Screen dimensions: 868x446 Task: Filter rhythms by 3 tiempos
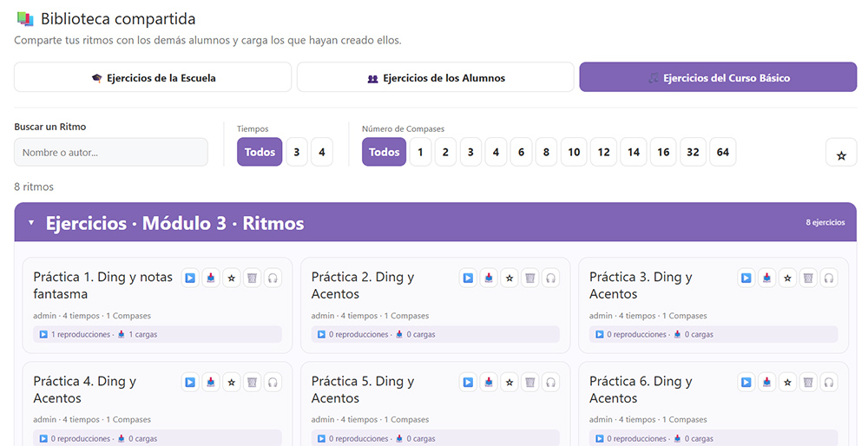pos(297,152)
